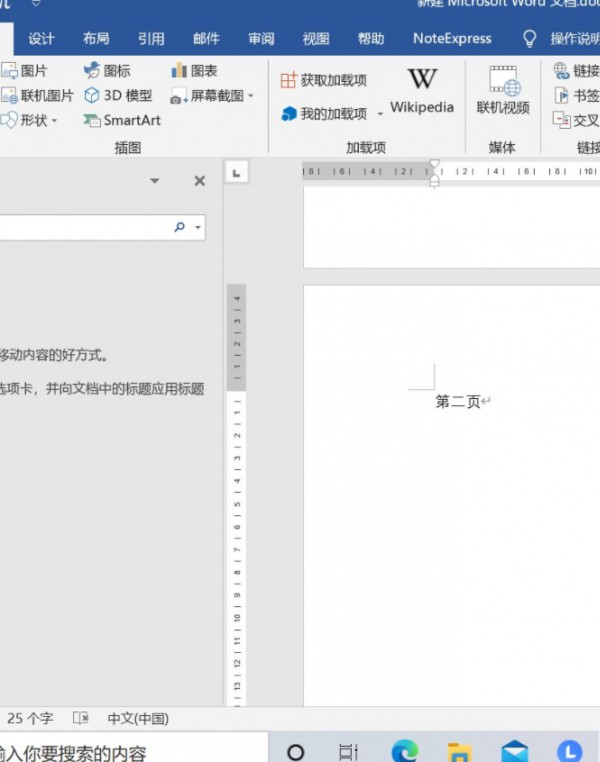Insert a picture with 图片 button
Image resolution: width=600 pixels, height=762 pixels.
click(24, 71)
